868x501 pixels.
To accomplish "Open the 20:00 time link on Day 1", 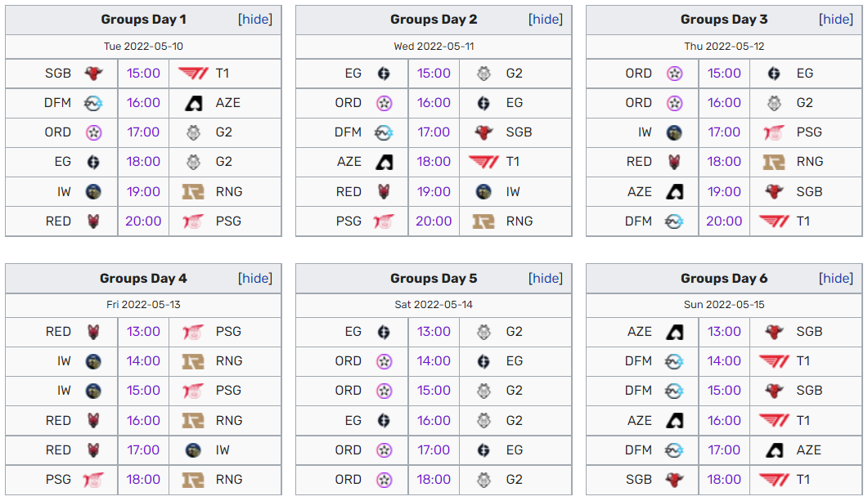I will 143,221.
